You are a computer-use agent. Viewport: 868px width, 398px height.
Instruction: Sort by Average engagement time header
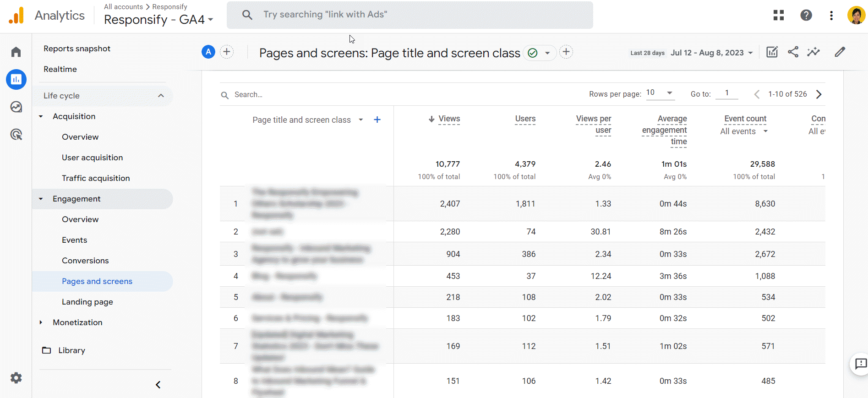tap(665, 130)
